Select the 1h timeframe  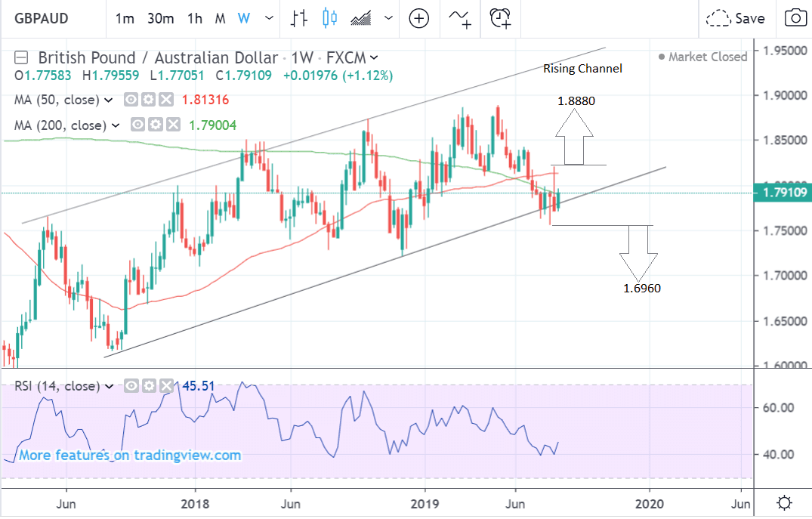195,18
